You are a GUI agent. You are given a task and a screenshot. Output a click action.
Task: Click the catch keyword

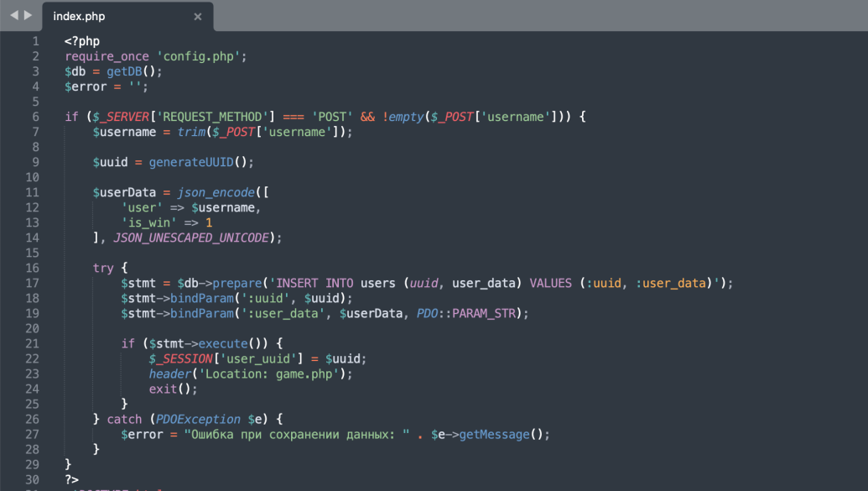[x=125, y=420]
